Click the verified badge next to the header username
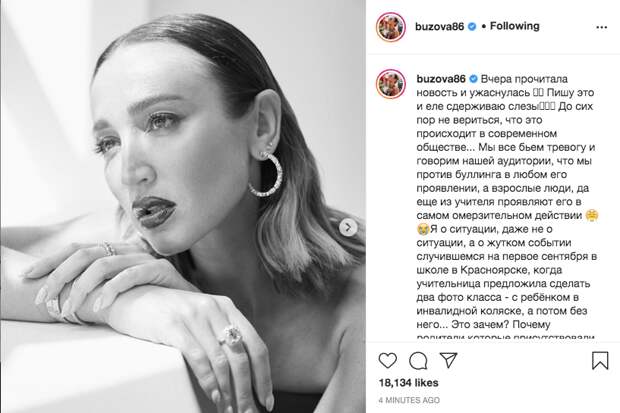 point(472,27)
